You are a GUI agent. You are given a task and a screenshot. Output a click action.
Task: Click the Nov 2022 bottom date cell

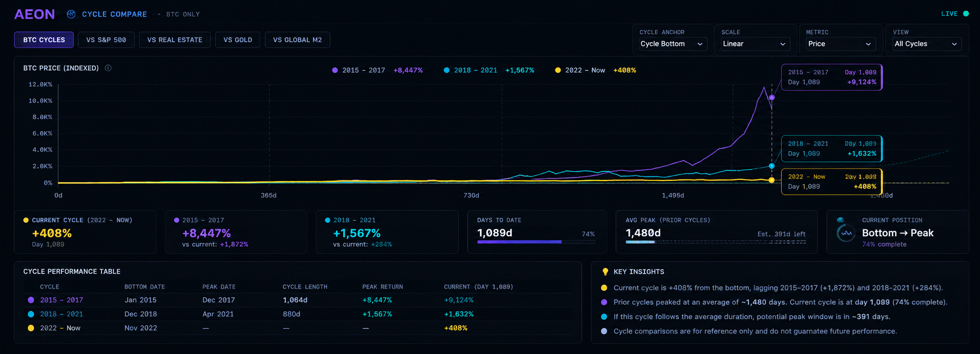pyautogui.click(x=141, y=328)
